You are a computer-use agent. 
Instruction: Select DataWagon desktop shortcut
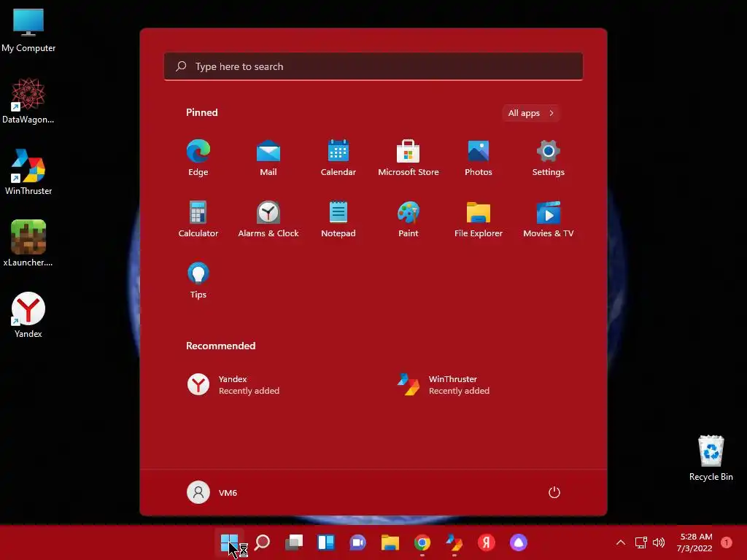point(28,101)
